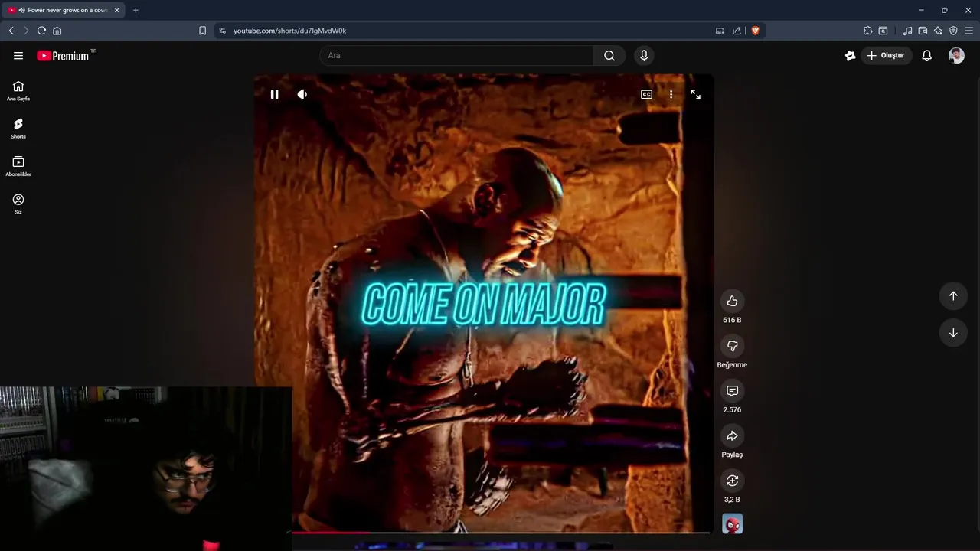Install app icon in address bar
The width and height of the screenshot is (980, 551).
[x=720, y=31]
